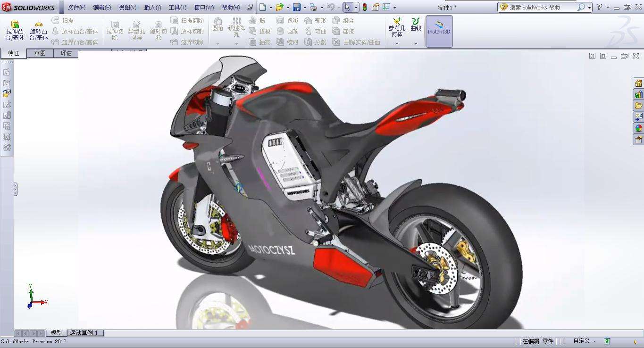Open the SolidWorks Resources home pane
Image resolution: width=644 pixels, height=348 pixels.
(x=638, y=83)
